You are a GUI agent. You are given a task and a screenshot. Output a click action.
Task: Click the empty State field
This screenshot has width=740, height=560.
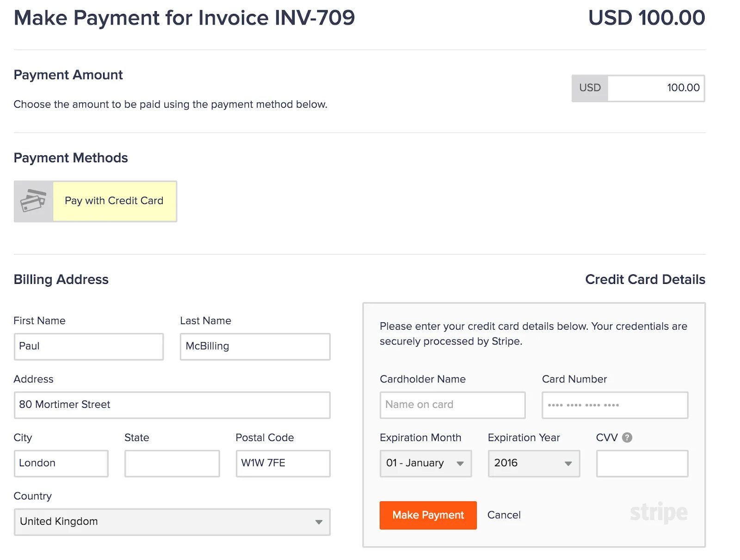click(172, 463)
